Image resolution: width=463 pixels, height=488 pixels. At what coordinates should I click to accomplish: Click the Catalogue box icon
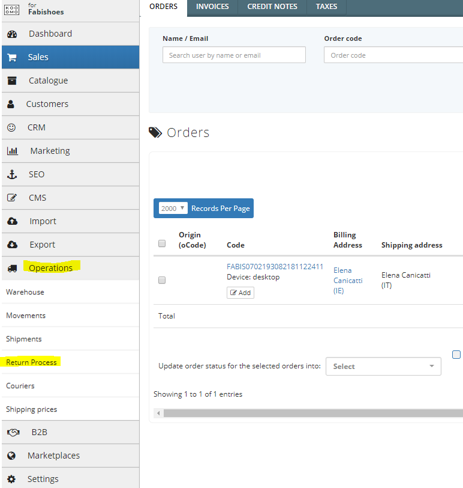click(x=12, y=81)
